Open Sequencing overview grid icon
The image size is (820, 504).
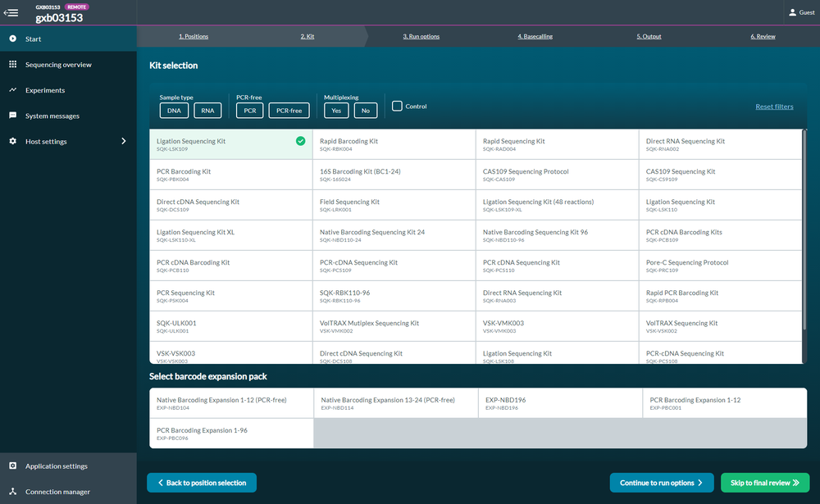[12, 65]
